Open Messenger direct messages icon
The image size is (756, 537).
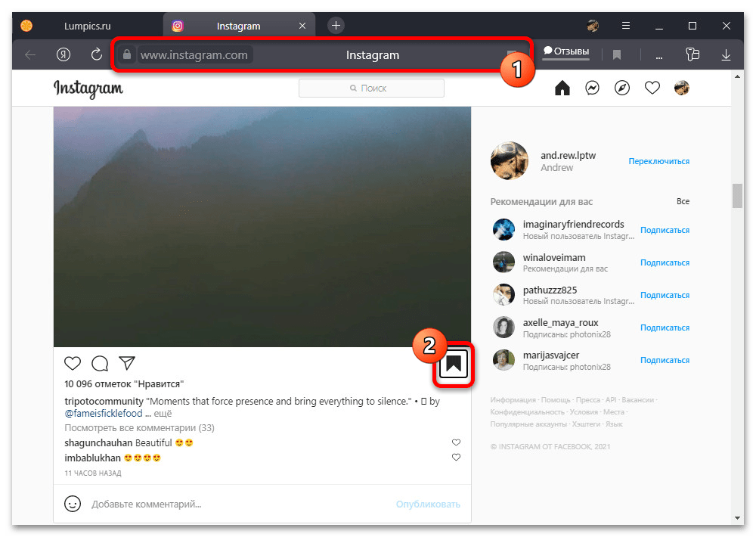[593, 88]
